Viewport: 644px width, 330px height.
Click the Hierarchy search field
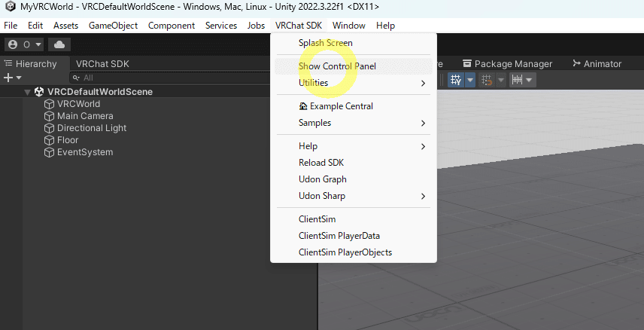click(x=171, y=78)
